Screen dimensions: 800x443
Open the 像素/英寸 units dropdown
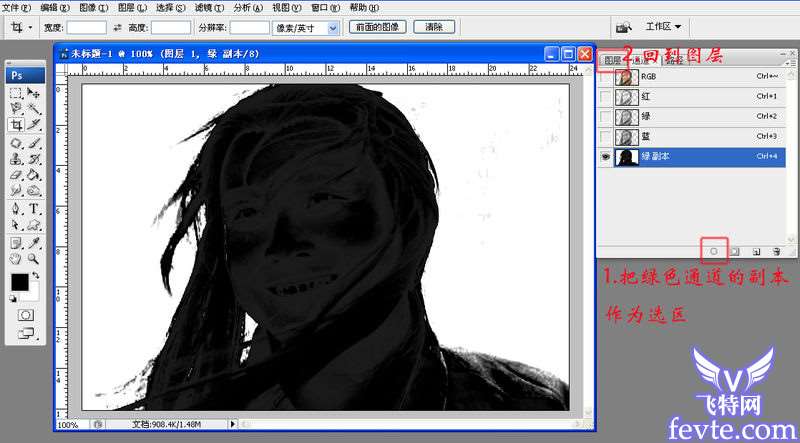tap(333, 28)
